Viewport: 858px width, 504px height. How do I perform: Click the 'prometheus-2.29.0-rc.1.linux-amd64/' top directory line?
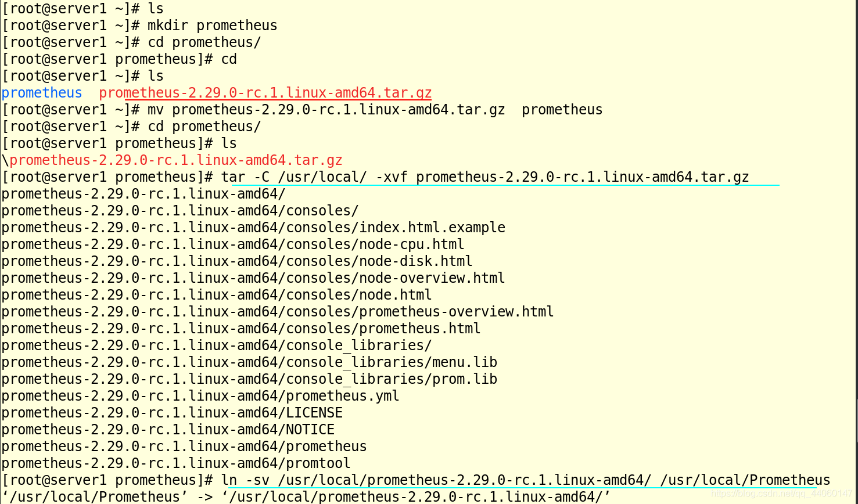click(143, 194)
